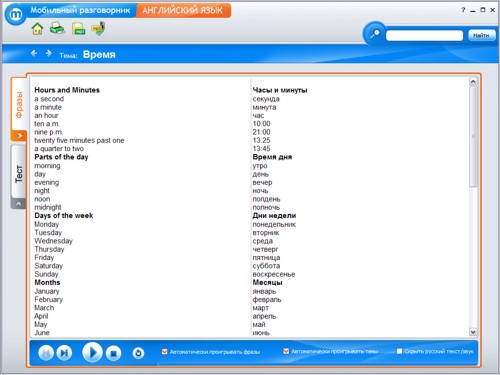Click the topic title 'Время'
Image resolution: width=500 pixels, height=375 pixels.
(99, 54)
